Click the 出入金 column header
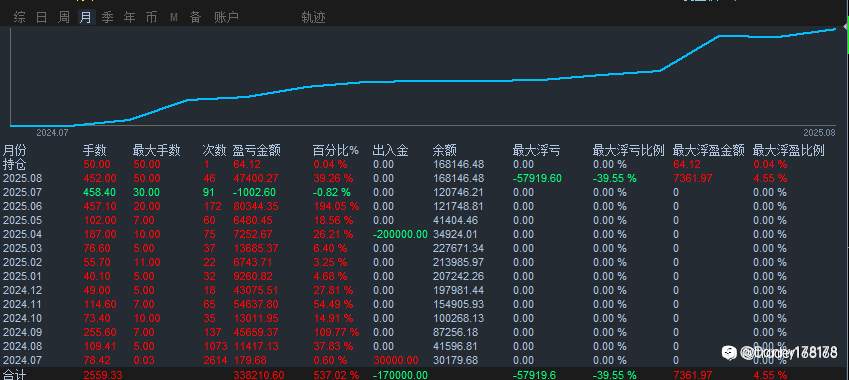The height and width of the screenshot is (380, 849). 390,150
